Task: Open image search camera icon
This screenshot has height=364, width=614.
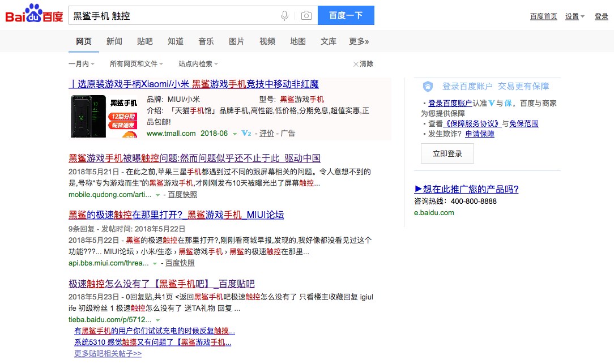Action: tap(306, 16)
